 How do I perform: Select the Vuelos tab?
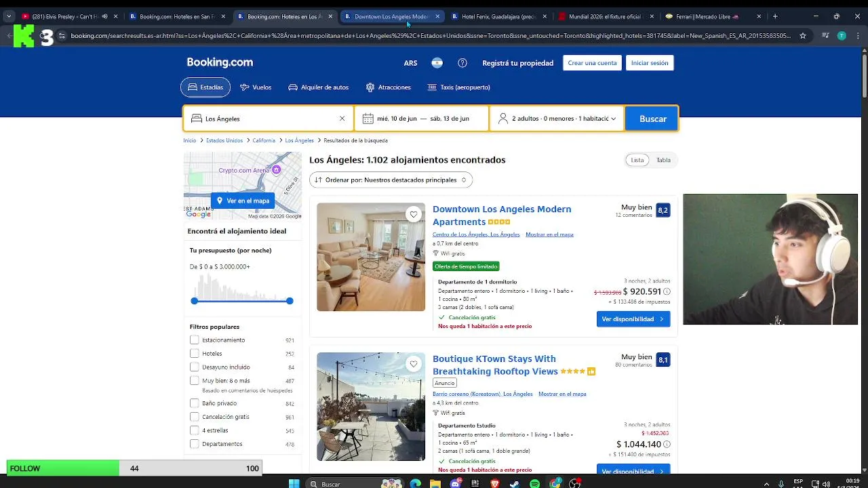click(x=256, y=87)
